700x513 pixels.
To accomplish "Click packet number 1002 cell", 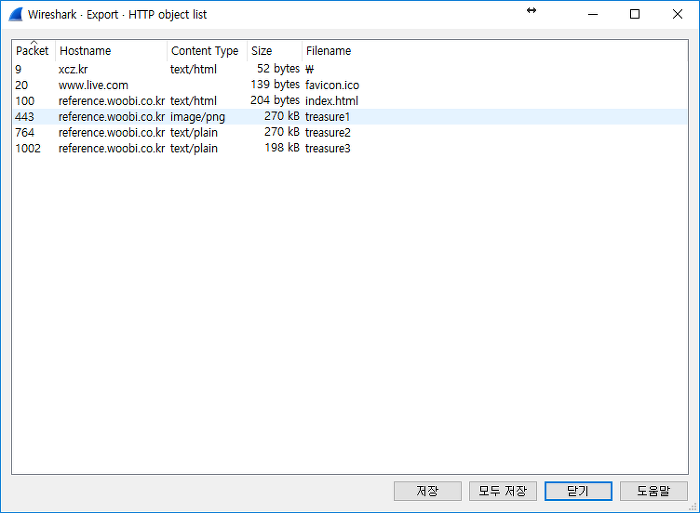I will [x=28, y=148].
